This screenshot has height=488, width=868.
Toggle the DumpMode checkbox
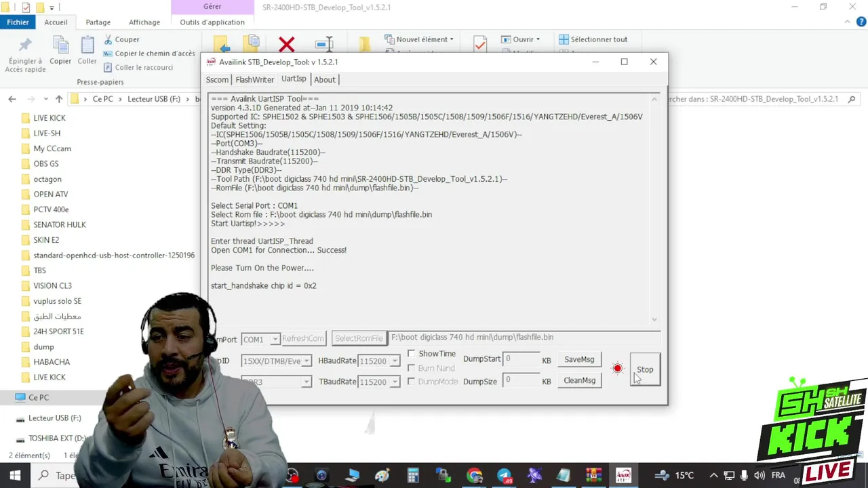412,382
